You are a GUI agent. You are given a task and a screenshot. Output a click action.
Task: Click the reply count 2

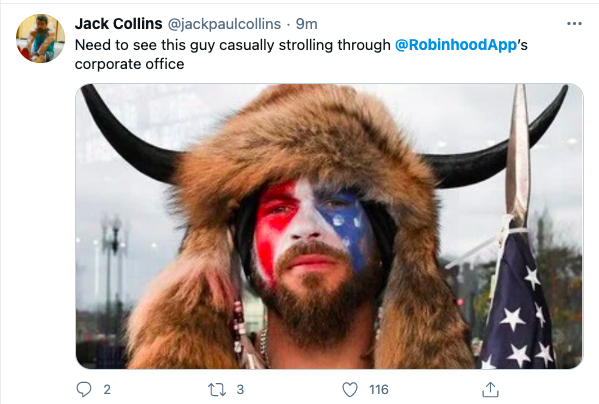click(x=107, y=389)
